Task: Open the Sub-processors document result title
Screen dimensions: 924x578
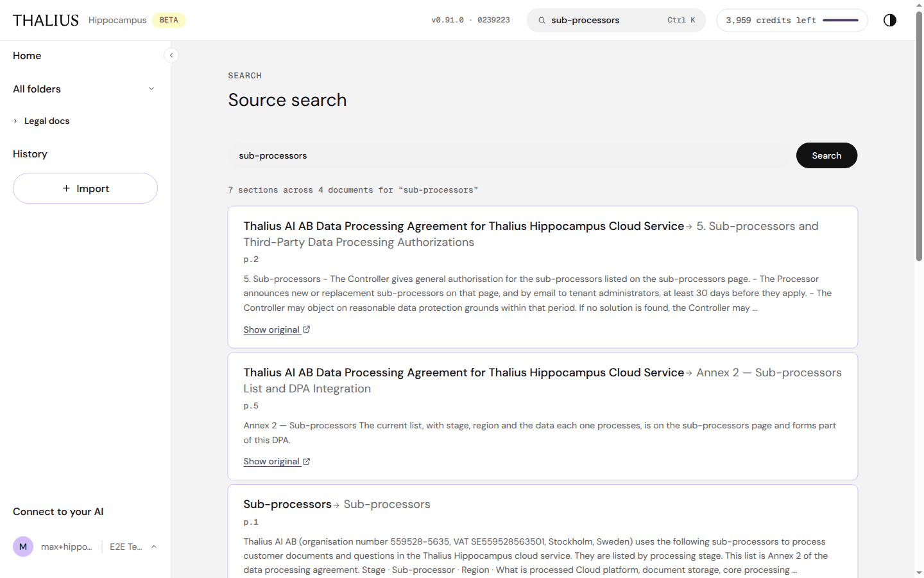Action: pos(337,504)
